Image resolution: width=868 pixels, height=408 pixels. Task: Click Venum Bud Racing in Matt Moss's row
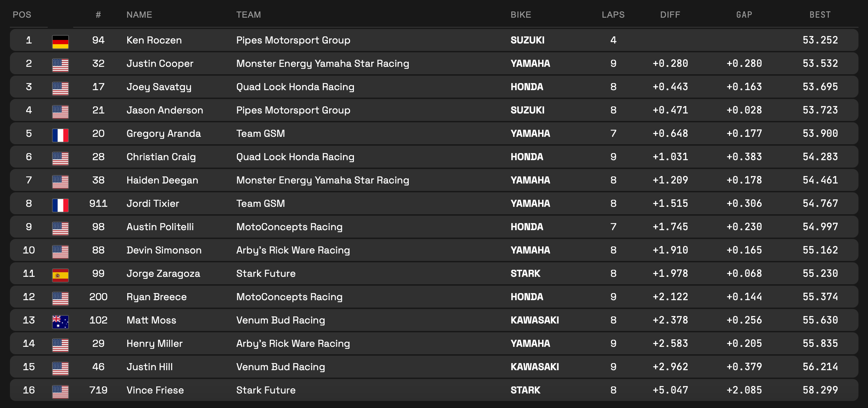(280, 320)
